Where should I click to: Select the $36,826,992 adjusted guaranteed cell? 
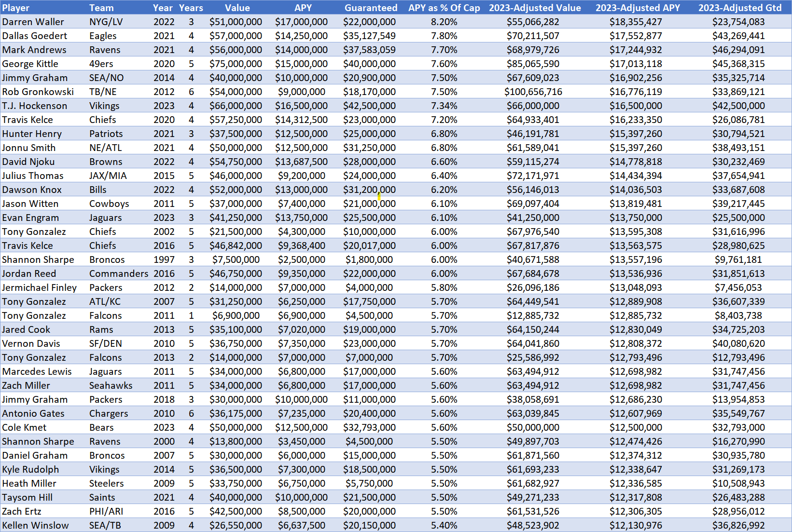click(x=738, y=525)
